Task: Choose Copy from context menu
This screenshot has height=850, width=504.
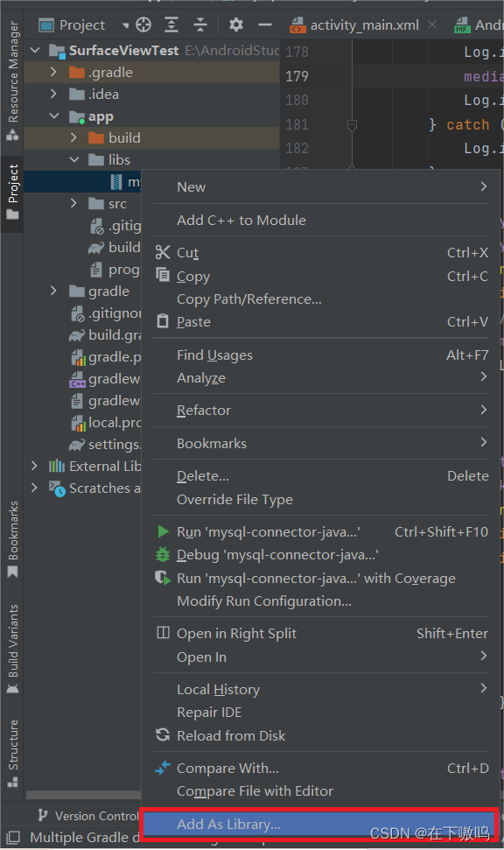Action: click(321, 276)
